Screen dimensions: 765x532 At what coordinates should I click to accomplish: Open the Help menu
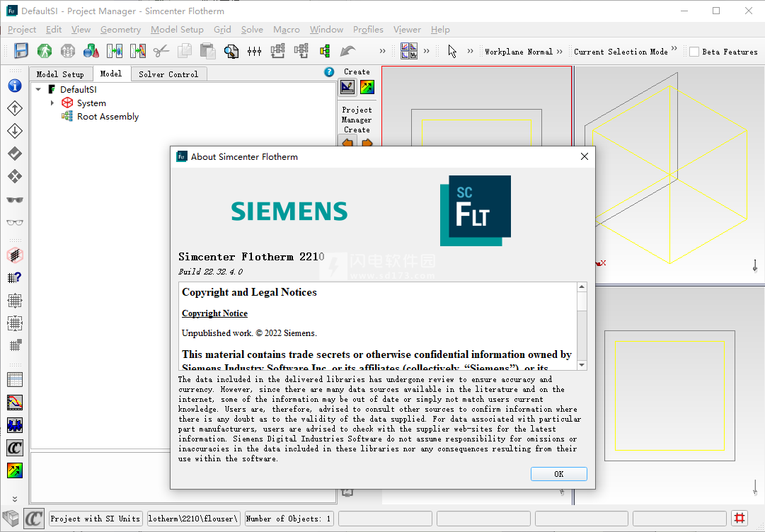tap(440, 30)
